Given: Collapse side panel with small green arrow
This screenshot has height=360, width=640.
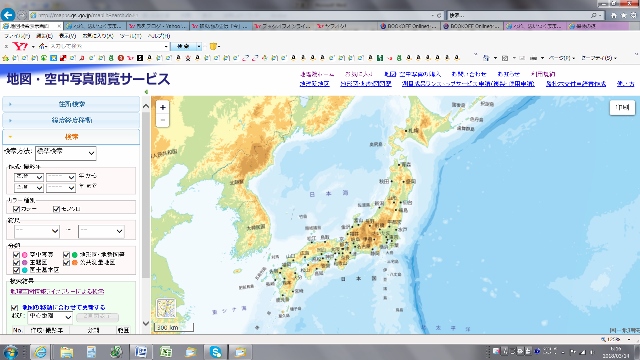Looking at the screenshot, I should pos(146,92).
